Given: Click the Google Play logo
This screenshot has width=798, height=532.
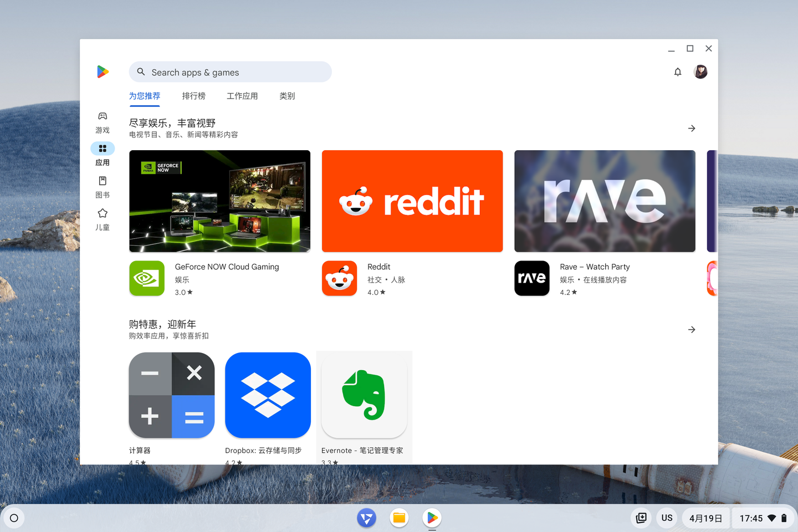Looking at the screenshot, I should tap(103, 71).
